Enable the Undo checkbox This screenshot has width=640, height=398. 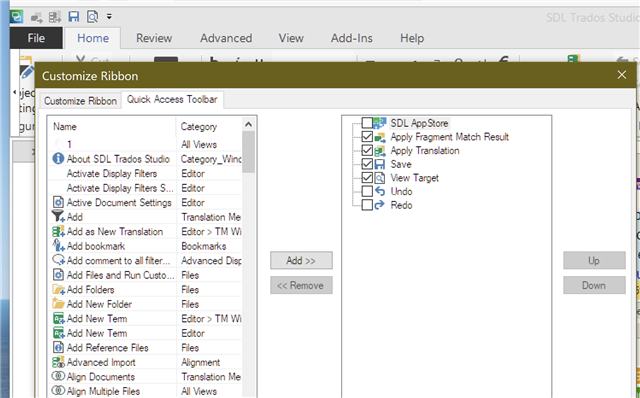[x=367, y=191]
